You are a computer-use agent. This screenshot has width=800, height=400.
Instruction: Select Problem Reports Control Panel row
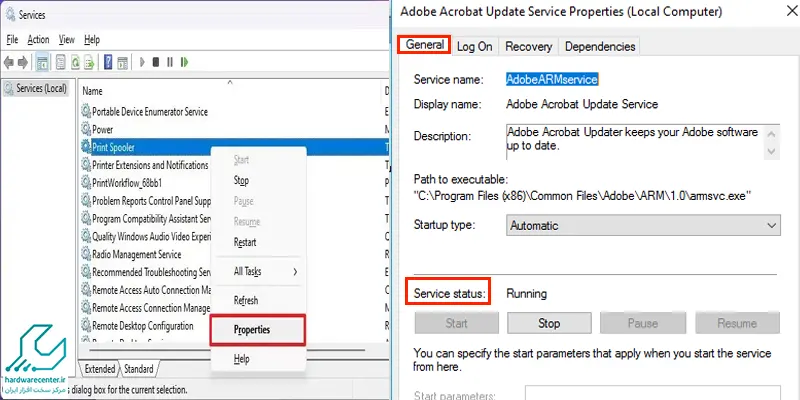pos(145,201)
